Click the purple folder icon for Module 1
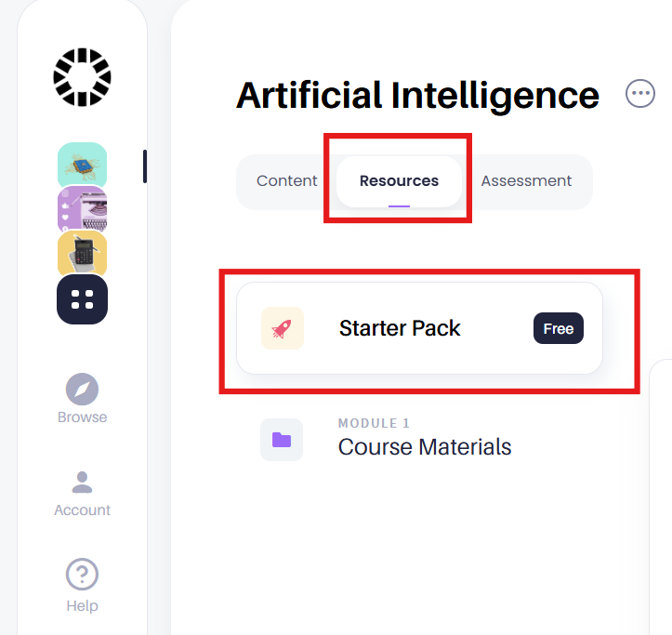 [282, 440]
